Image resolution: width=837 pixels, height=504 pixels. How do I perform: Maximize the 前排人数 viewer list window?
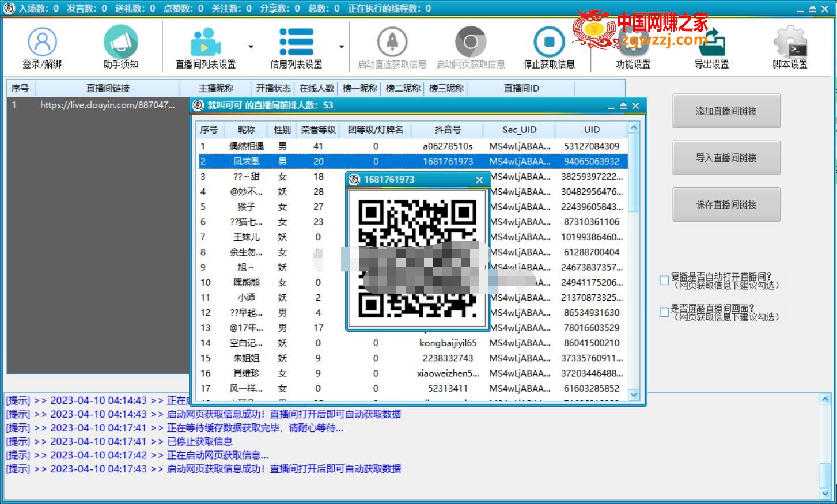pos(623,106)
